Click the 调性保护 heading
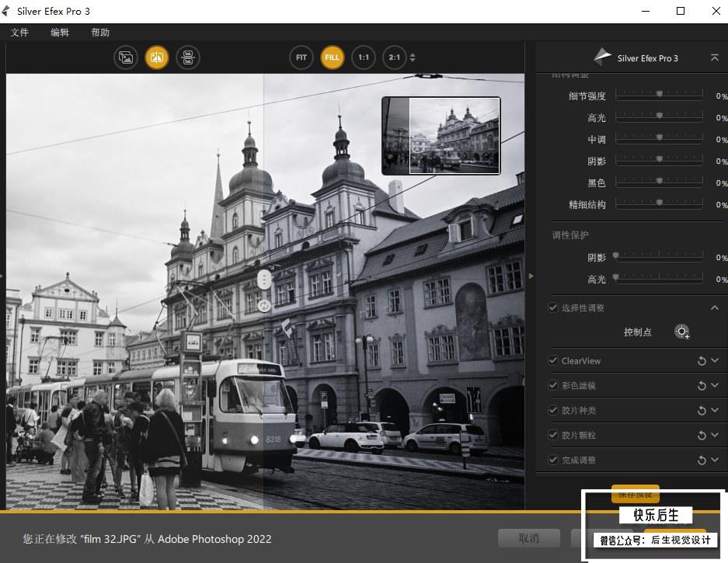 coord(570,235)
